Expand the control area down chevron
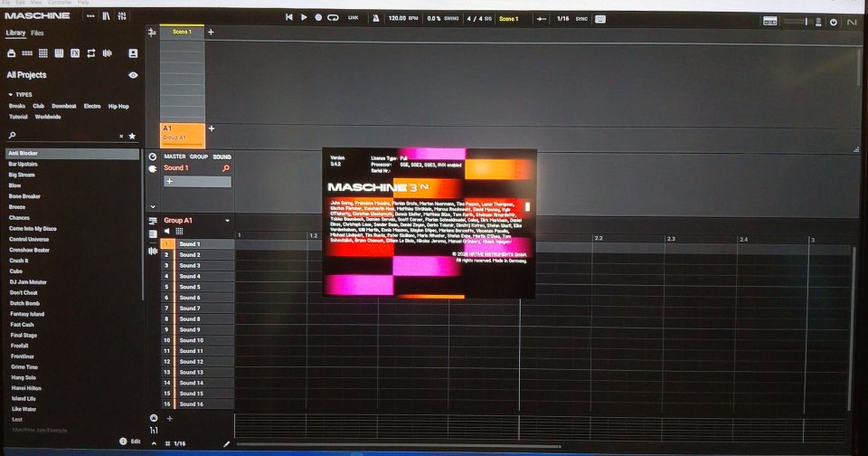 pos(153,206)
